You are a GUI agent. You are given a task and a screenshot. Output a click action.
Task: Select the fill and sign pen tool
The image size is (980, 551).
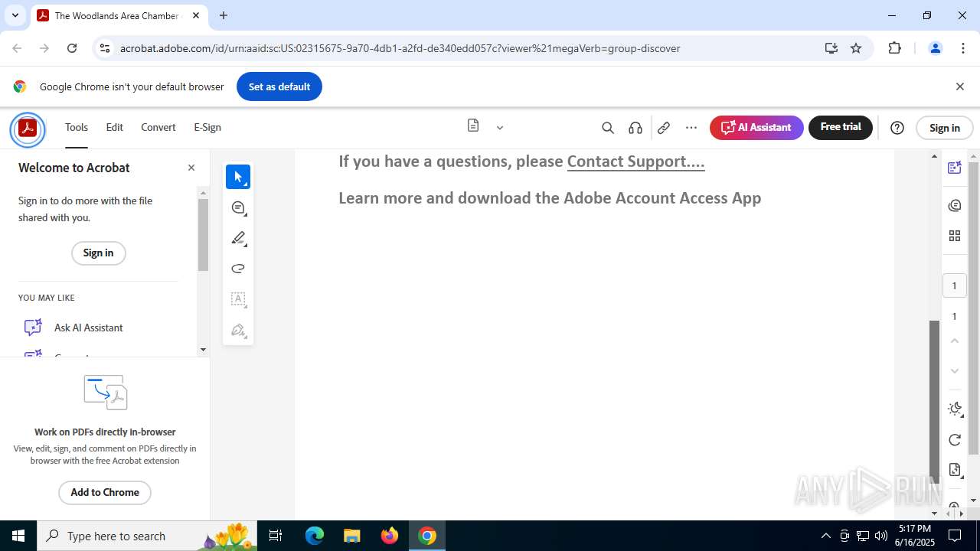238,331
